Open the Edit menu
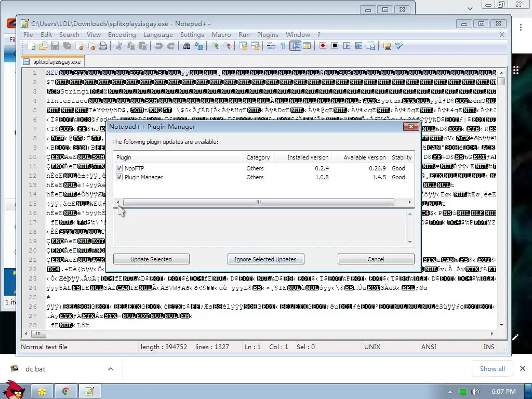The width and height of the screenshot is (532, 399). click(46, 35)
